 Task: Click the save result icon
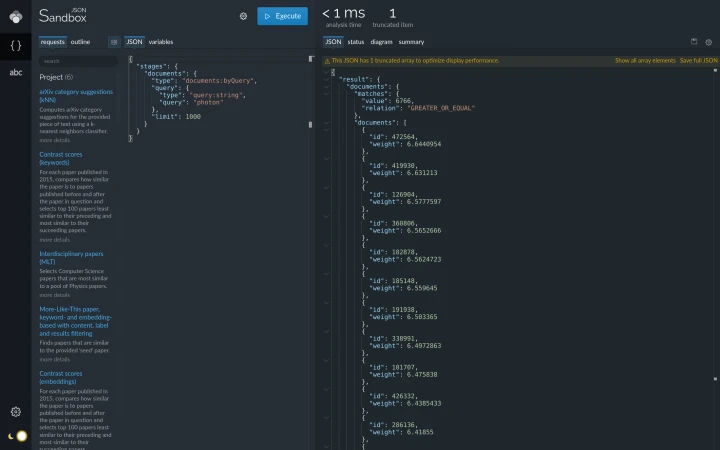(x=694, y=41)
